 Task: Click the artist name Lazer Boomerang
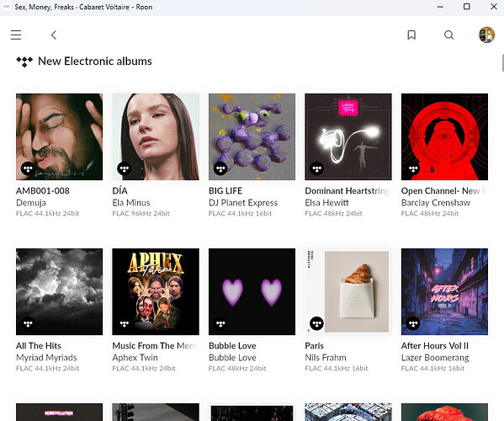tap(435, 358)
